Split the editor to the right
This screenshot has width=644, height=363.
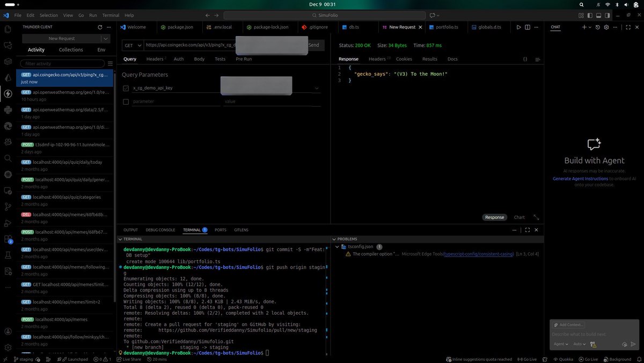pos(528,27)
